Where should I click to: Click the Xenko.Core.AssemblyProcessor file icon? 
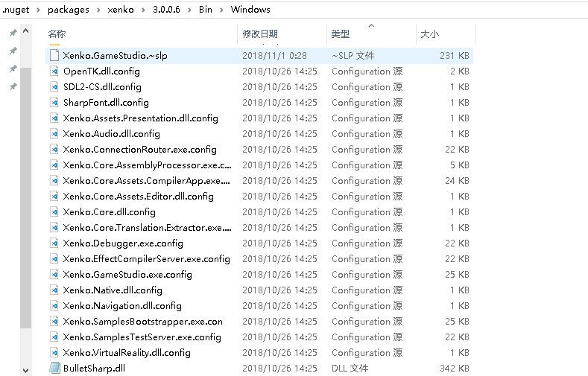54,165
